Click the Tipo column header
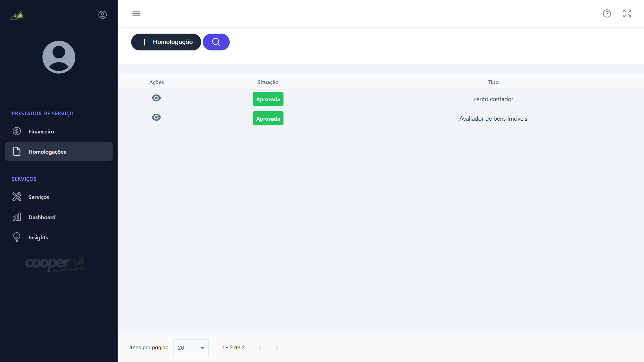 click(493, 82)
